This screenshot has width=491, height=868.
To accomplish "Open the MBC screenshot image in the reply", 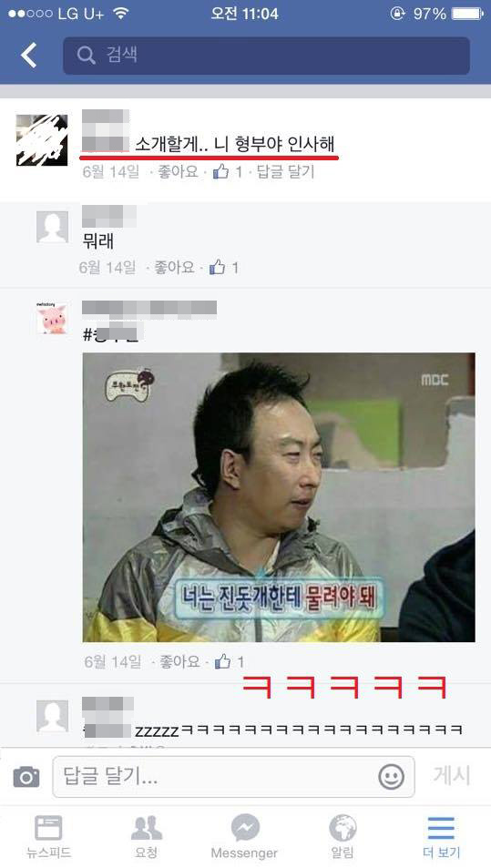I will click(x=279, y=497).
